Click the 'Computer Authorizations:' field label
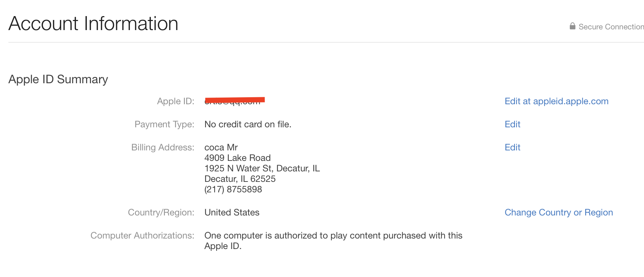 pos(142,235)
